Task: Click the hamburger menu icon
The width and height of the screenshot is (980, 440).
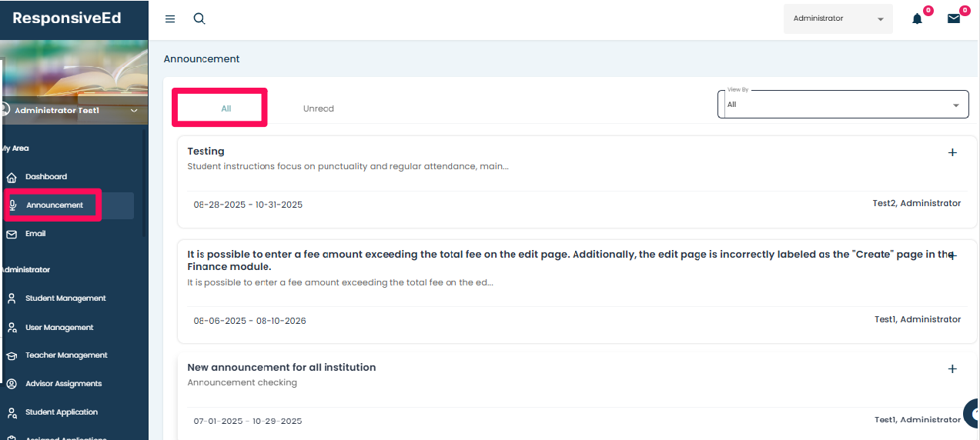Action: (170, 19)
